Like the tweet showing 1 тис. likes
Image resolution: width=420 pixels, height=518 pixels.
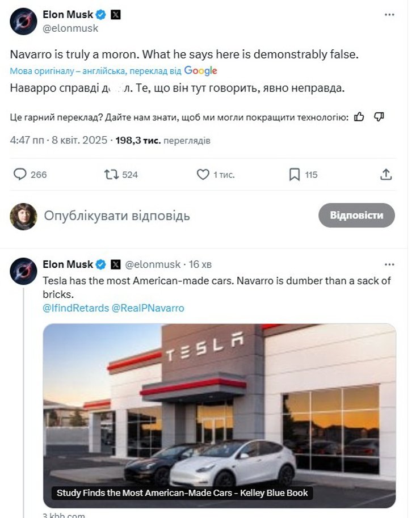[x=203, y=175]
